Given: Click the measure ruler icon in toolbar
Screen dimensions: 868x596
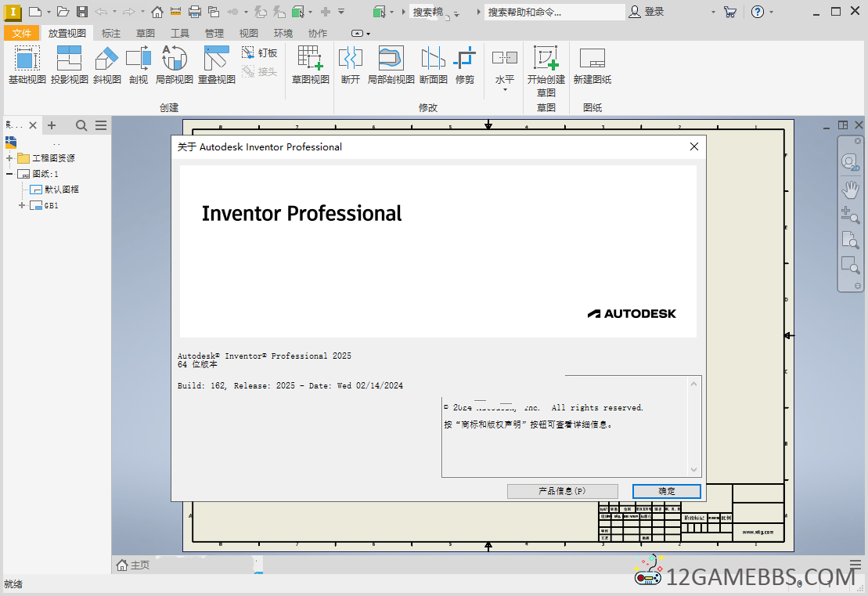Looking at the screenshot, I should (175, 12).
